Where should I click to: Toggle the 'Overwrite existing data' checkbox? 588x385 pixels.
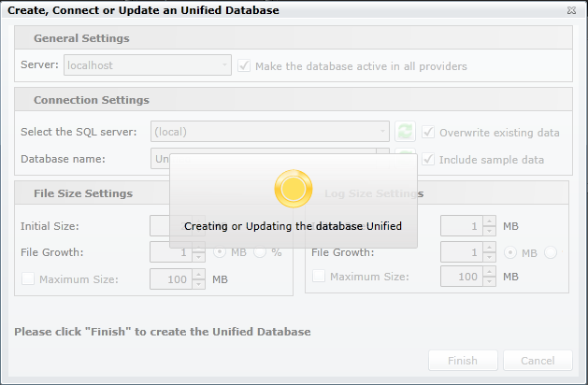[429, 132]
